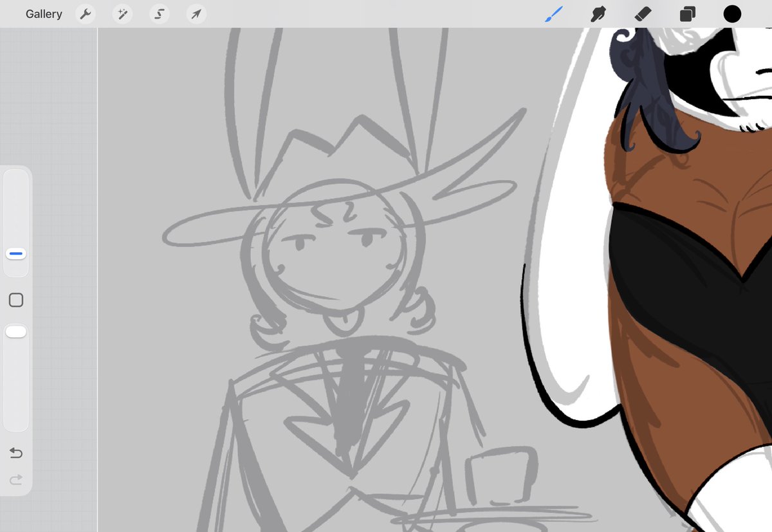Open the Layers panel
The width and height of the screenshot is (772, 532).
687,14
